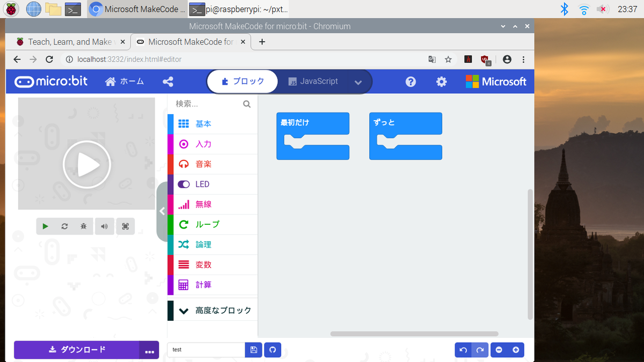The image size is (644, 362).
Task: Toggle simulator debug mode with the bug icon
Action: pyautogui.click(x=84, y=226)
